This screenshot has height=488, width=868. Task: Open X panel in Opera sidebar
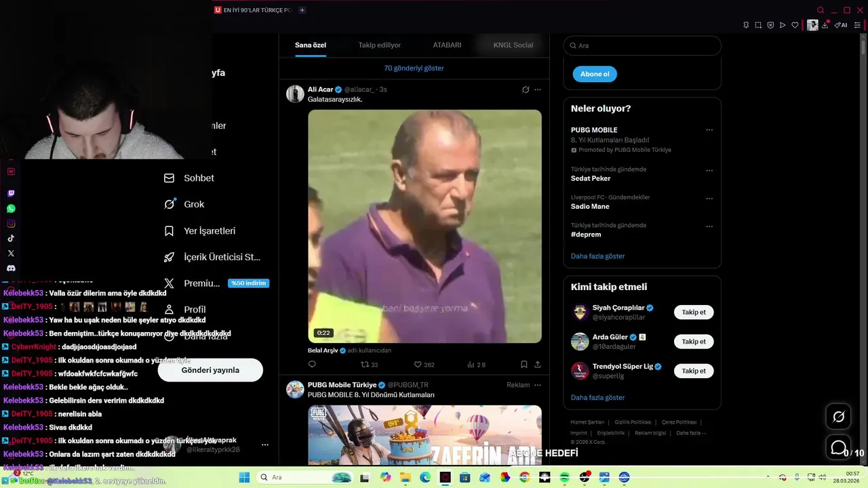pos(11,253)
